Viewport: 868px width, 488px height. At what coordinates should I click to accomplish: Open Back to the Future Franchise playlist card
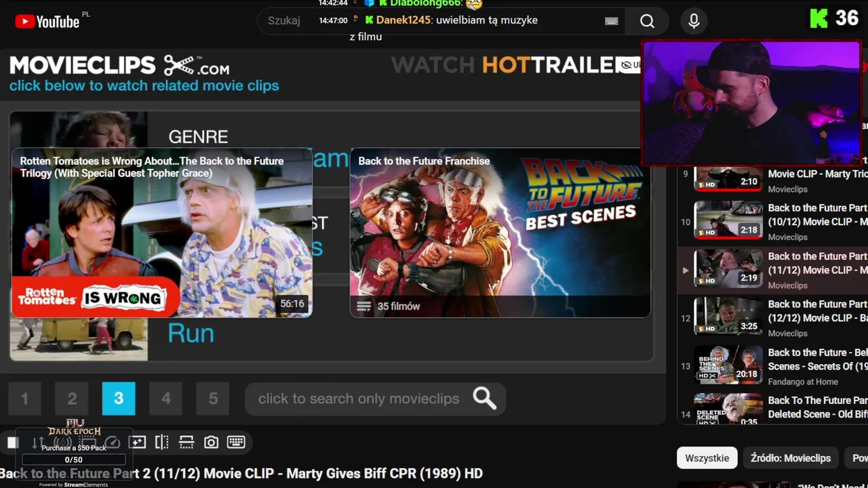click(x=500, y=232)
